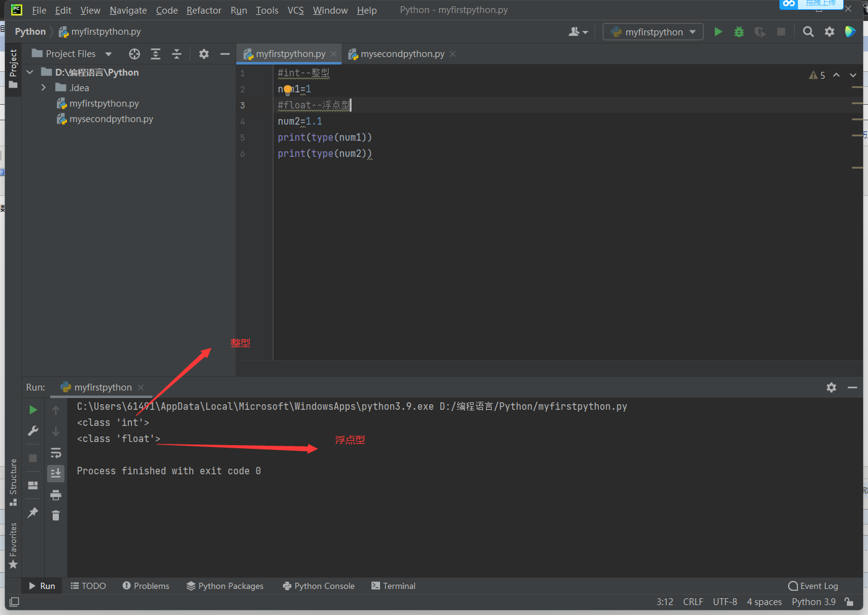868x615 pixels.
Task: Open the VCS menu
Action: 296,10
